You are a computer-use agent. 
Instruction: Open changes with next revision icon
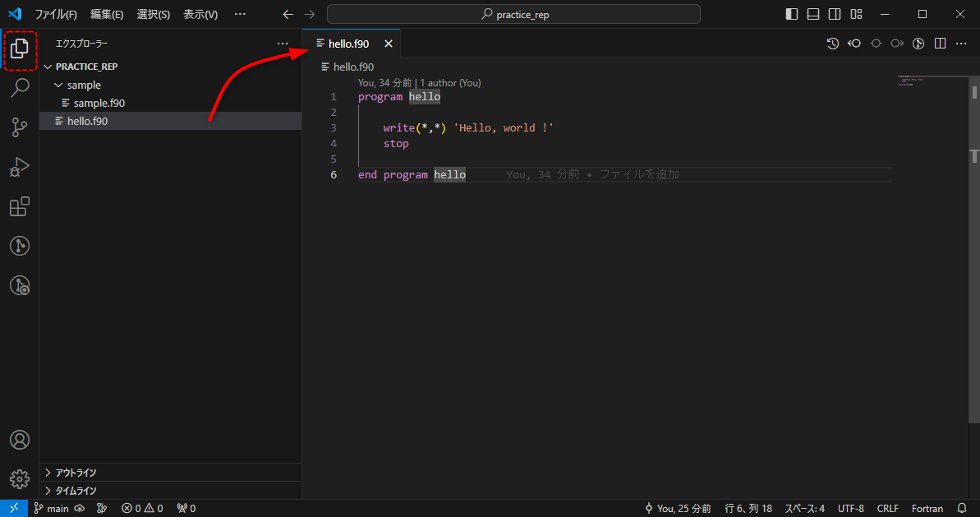click(x=897, y=43)
